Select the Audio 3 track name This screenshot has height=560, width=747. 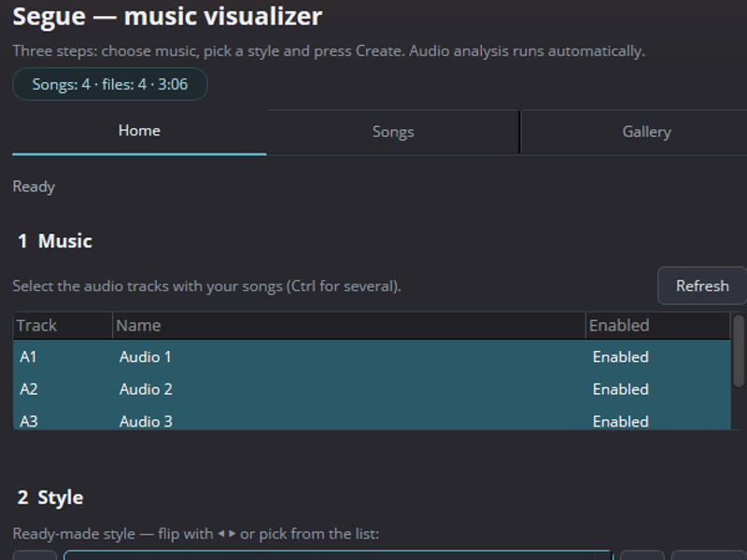(146, 421)
